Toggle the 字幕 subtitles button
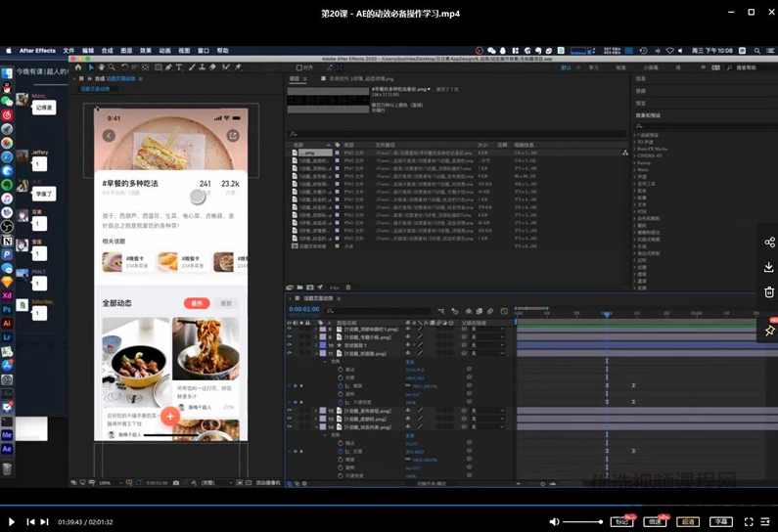 click(720, 522)
